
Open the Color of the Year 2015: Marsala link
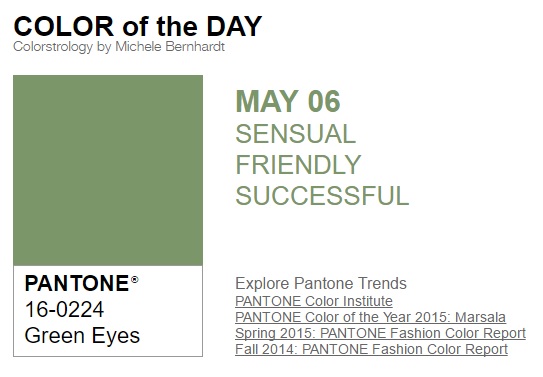[x=371, y=317]
